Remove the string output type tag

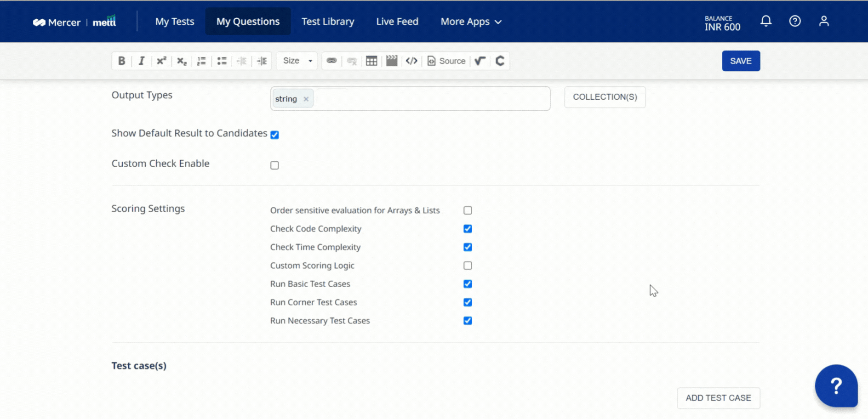306,99
